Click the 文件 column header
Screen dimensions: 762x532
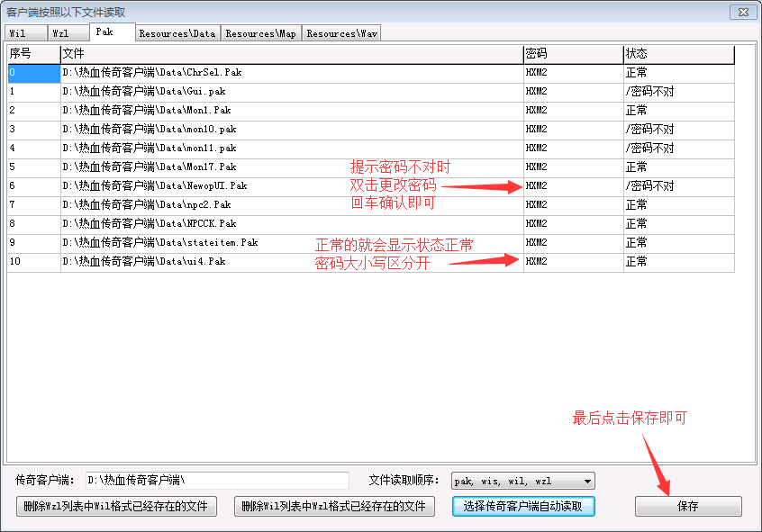[x=291, y=54]
